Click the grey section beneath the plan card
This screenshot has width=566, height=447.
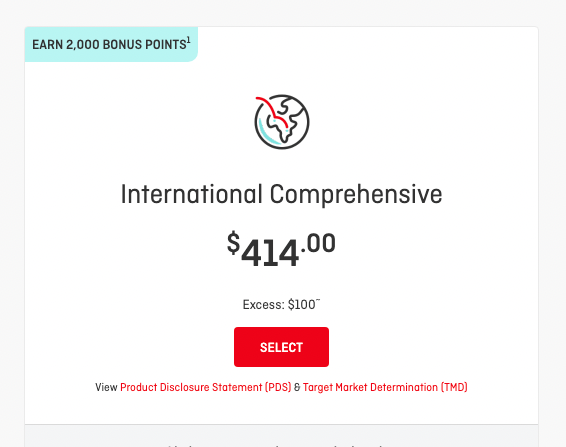pos(281,436)
